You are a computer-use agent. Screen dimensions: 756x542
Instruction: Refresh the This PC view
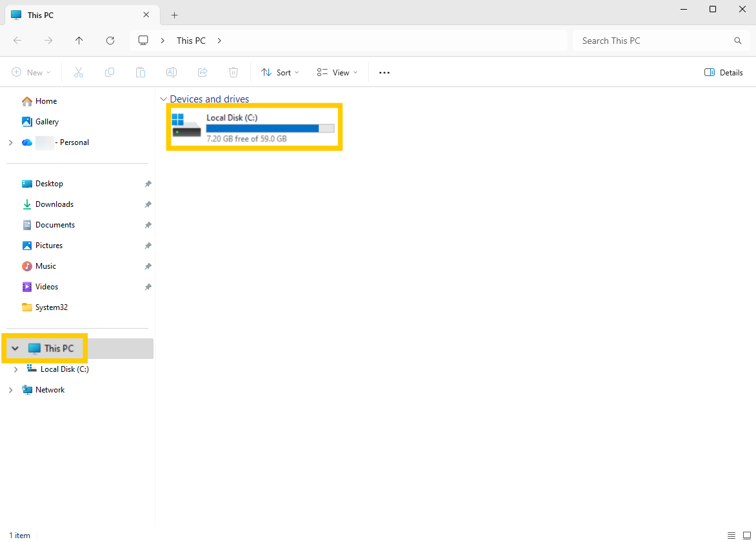coord(110,41)
